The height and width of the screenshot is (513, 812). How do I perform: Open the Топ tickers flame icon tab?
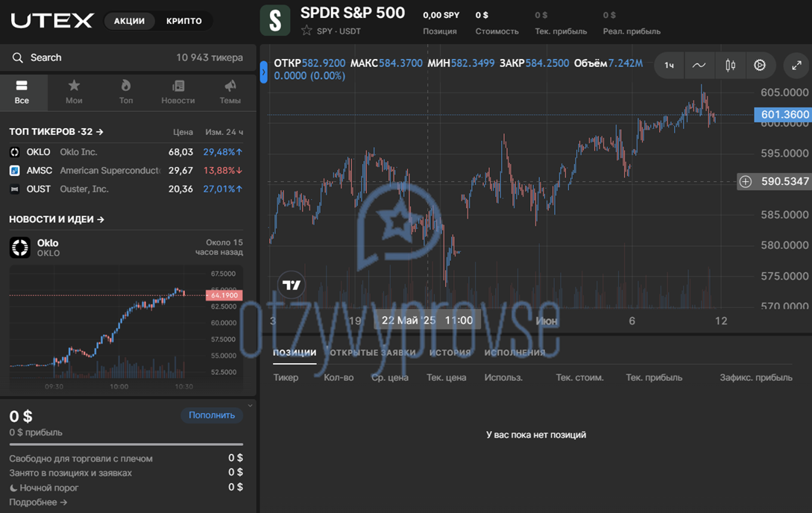click(126, 92)
